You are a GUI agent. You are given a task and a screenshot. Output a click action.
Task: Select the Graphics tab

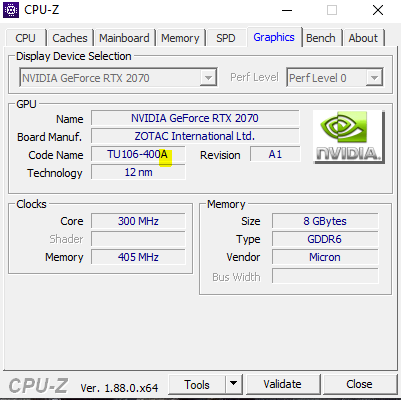pyautogui.click(x=274, y=37)
